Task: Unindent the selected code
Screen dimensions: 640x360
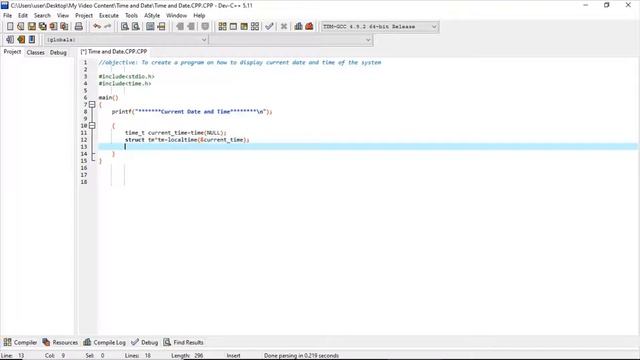Action: click(191, 27)
